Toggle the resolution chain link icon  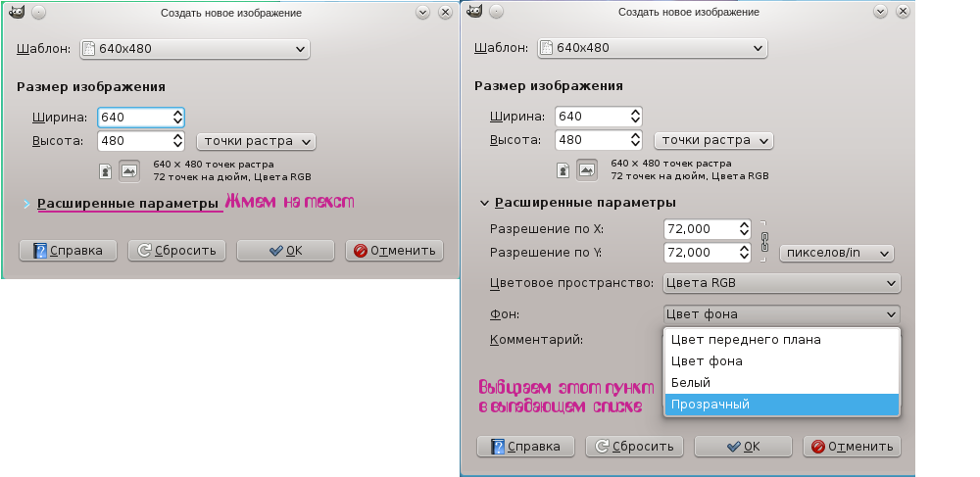pyautogui.click(x=763, y=240)
